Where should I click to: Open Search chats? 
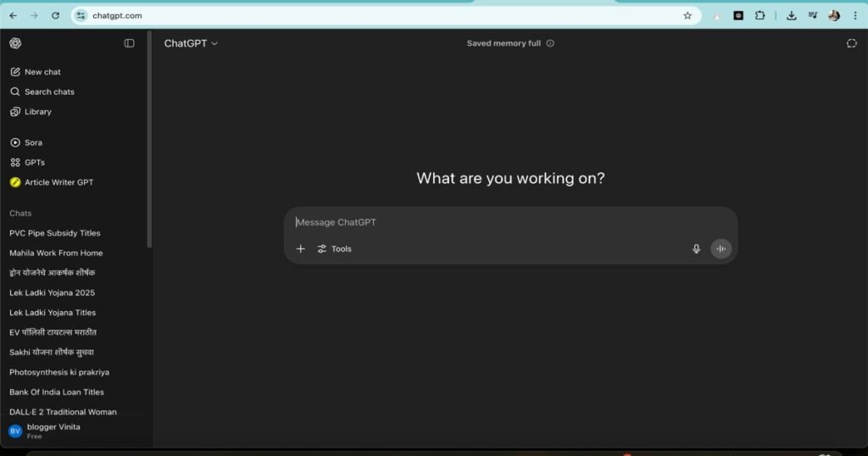49,92
